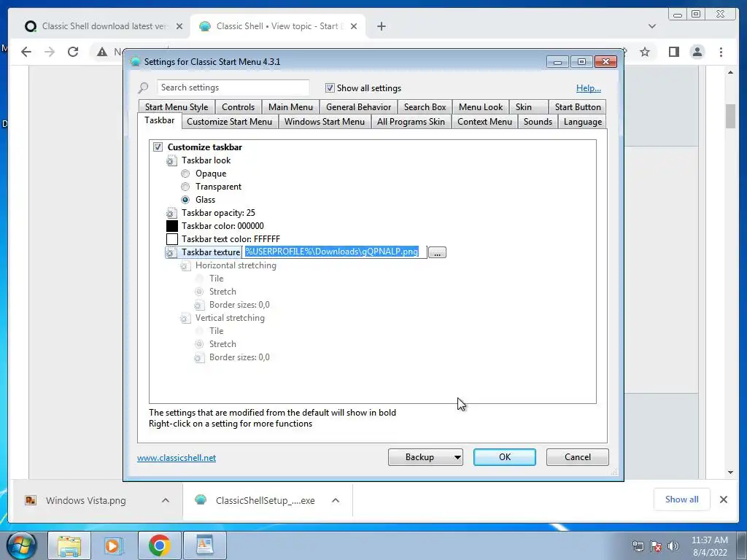Click the browser page vertical scrollbar thumb
The width and height of the screenshot is (747, 560).
click(730, 116)
